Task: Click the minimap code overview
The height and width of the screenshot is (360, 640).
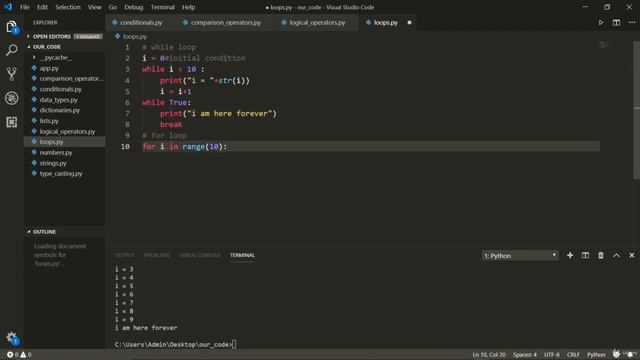Action: (x=605, y=45)
